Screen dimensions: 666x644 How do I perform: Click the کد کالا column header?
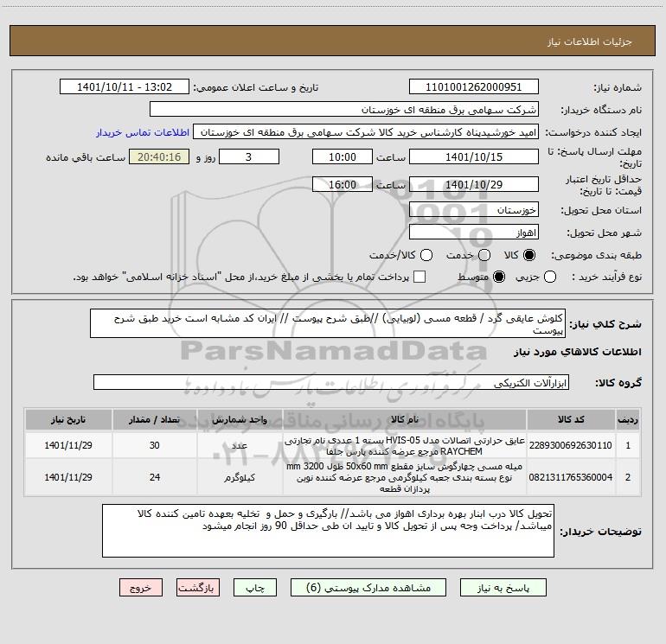(x=571, y=419)
